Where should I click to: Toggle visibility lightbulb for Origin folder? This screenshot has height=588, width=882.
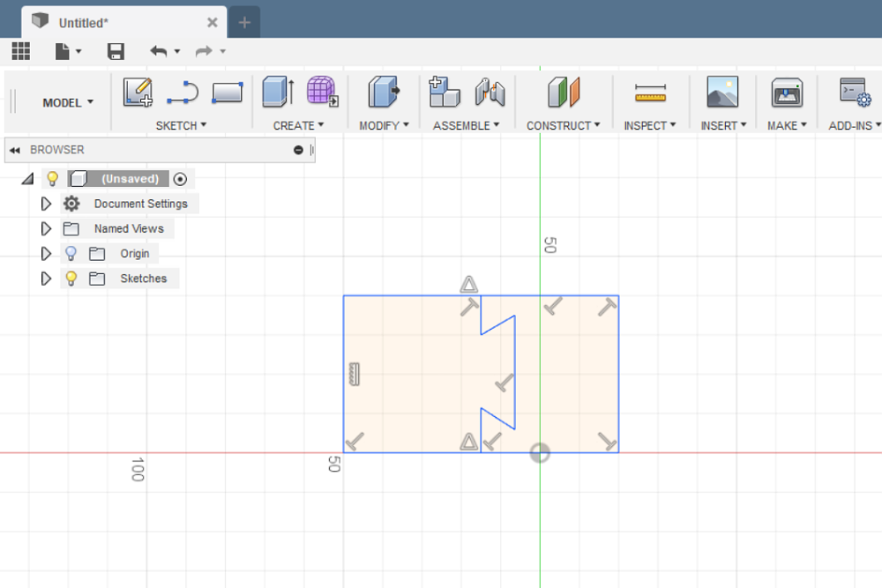(71, 254)
